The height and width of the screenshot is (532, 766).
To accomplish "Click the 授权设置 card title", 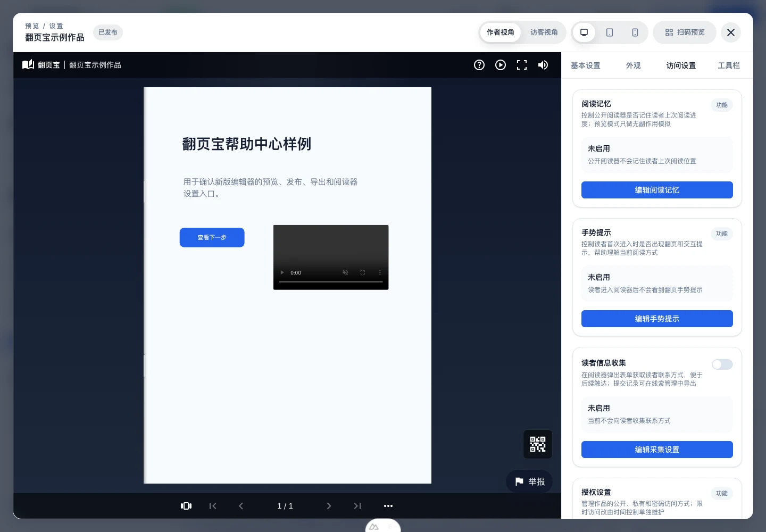I will pyautogui.click(x=596, y=492).
